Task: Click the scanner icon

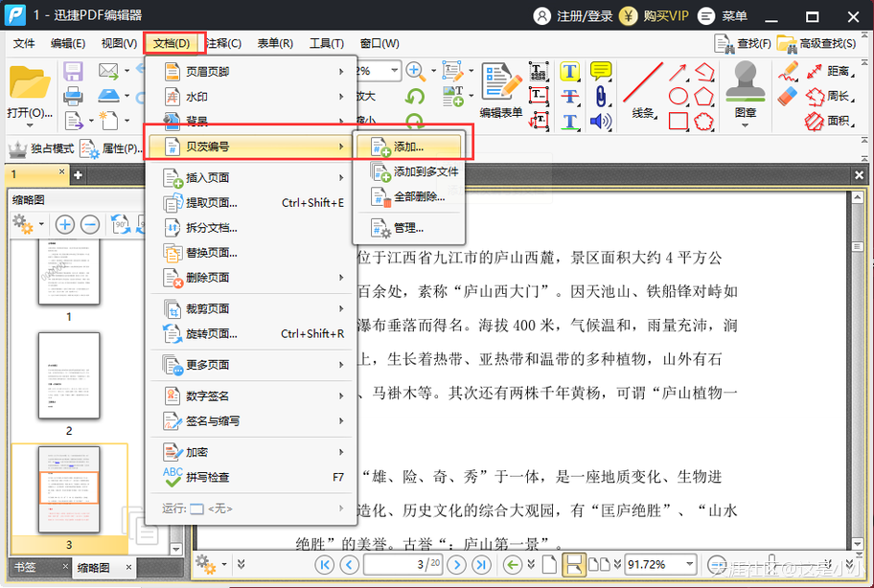Action: coord(108,96)
